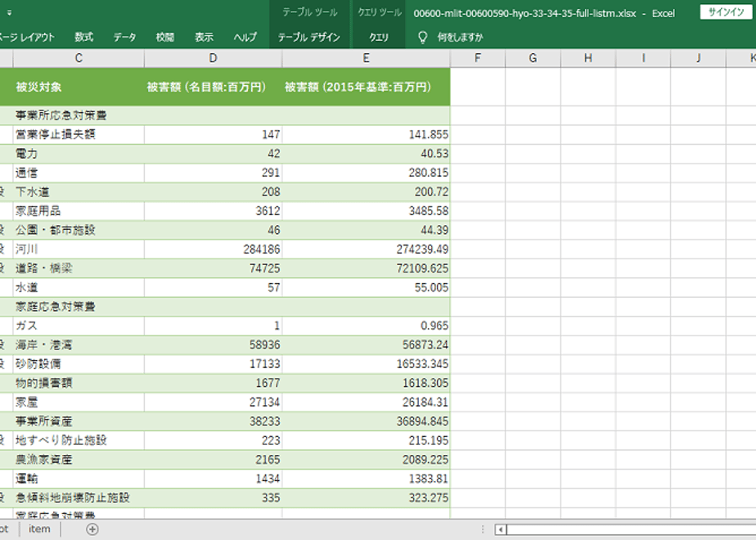Viewport: 756px width, 540px height.
Task: Open the ページ レイアウト tab
Action: click(27, 37)
